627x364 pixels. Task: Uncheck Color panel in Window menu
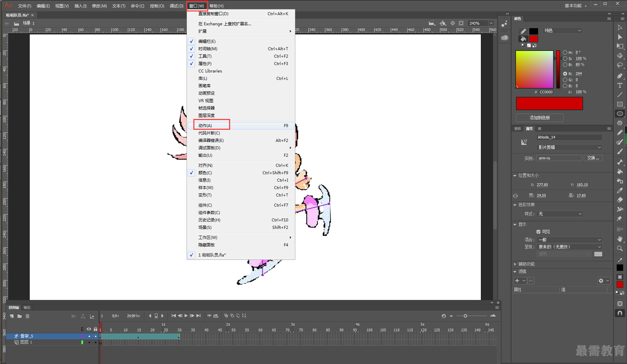point(241,173)
